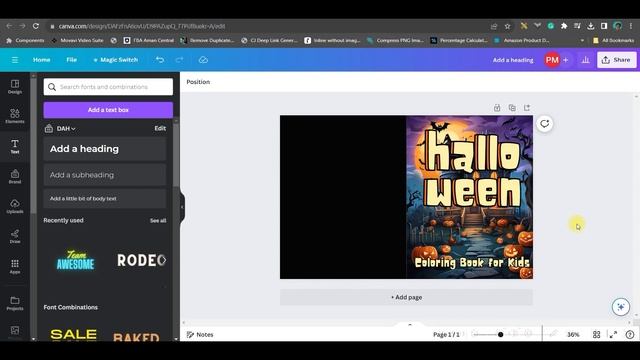Click the design title Add a heading

coord(513,60)
